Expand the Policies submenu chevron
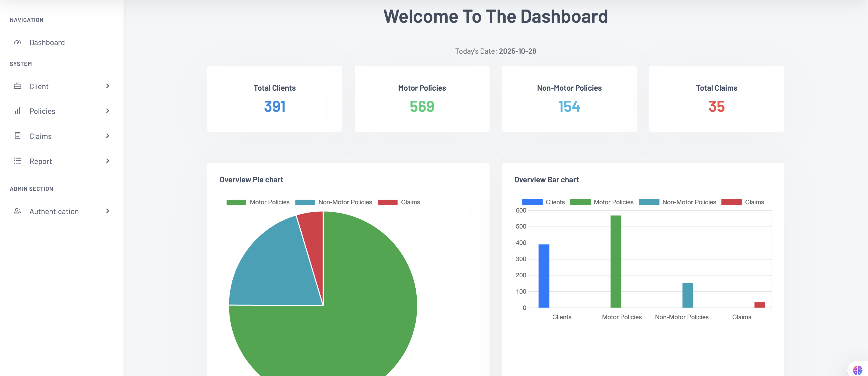Viewport: 868px width, 376px height. coord(108,111)
